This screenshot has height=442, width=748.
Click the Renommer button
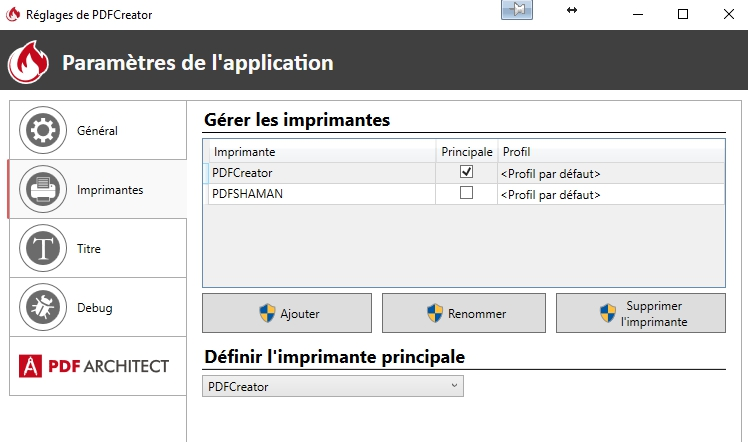pos(464,313)
